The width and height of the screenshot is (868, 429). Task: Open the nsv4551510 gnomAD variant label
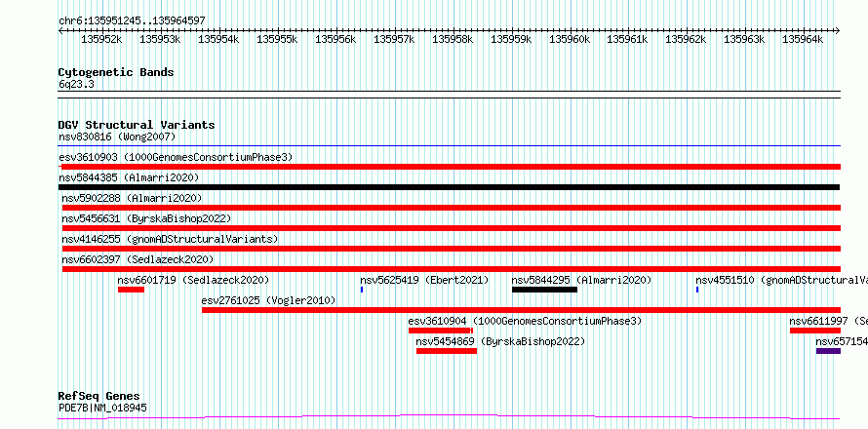pyautogui.click(x=781, y=280)
